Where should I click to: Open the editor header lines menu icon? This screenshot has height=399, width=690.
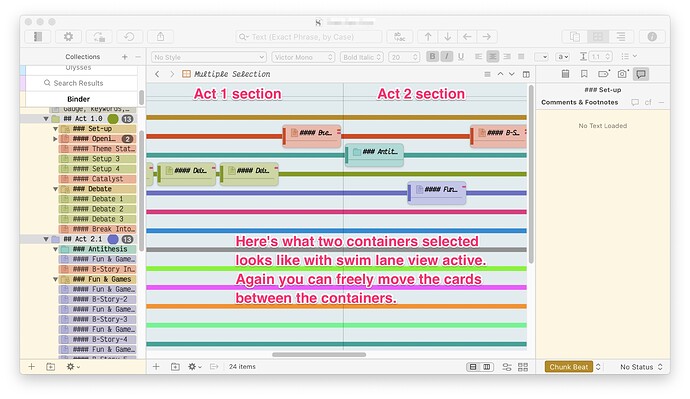[x=487, y=74]
